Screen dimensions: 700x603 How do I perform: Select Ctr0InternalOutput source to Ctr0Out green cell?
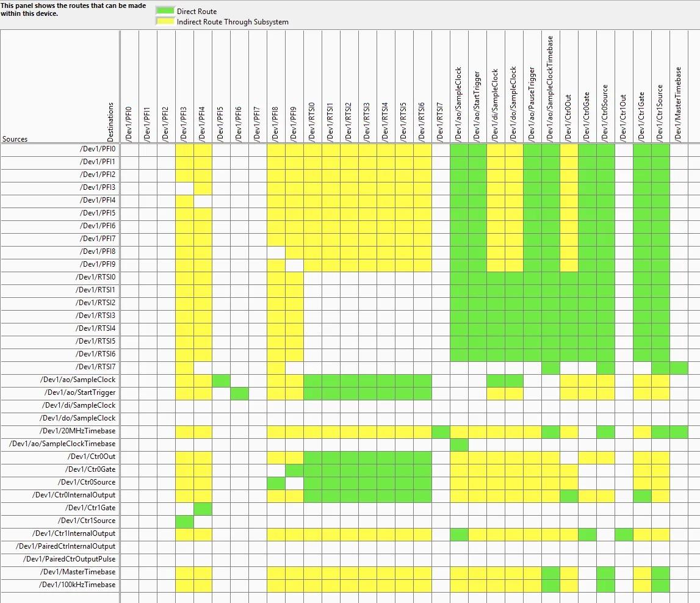click(569, 495)
